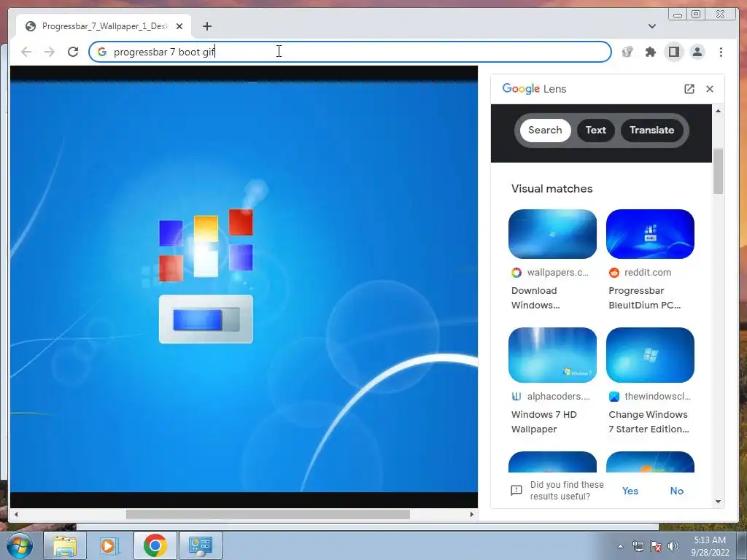Open Windows Media Player from taskbar
The image size is (747, 560).
tap(109, 545)
